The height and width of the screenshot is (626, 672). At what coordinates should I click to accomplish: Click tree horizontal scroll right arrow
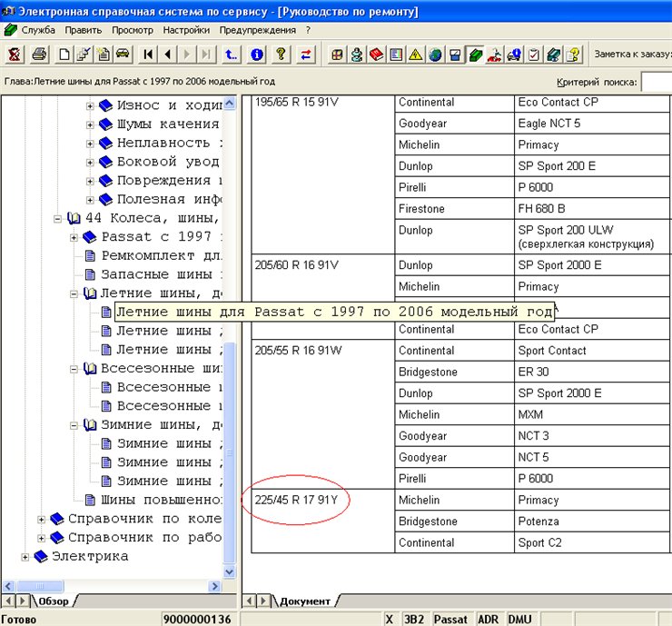tap(214, 586)
